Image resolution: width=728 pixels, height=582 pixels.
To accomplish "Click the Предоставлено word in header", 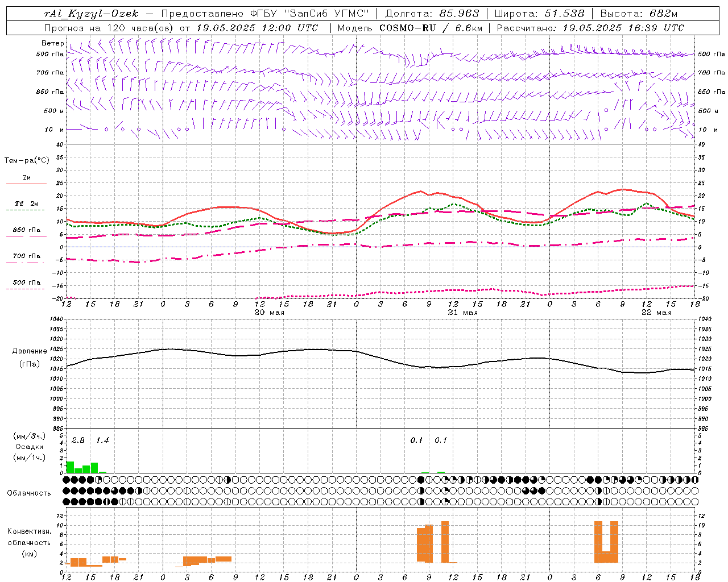I will tap(203, 14).
